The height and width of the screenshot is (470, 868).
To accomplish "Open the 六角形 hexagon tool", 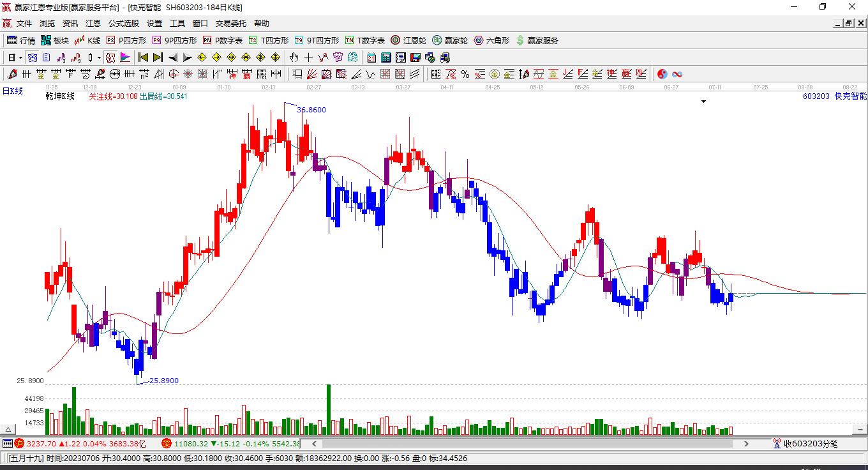I will pos(491,40).
